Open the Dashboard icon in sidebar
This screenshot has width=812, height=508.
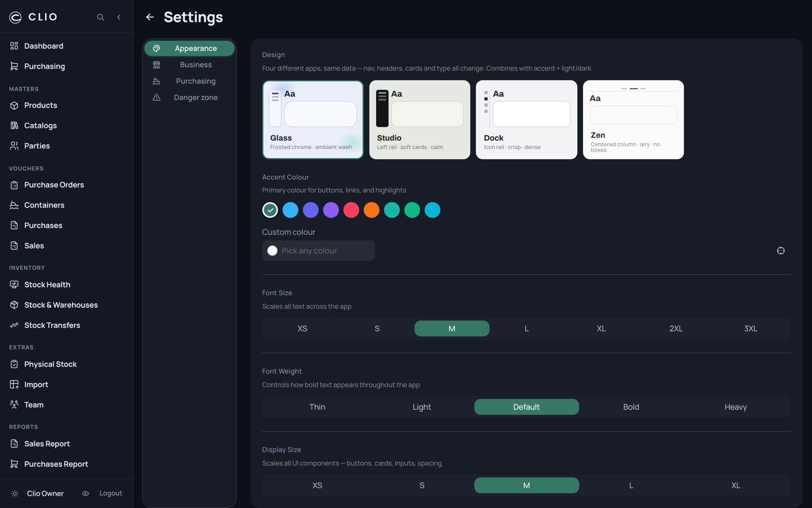point(14,46)
